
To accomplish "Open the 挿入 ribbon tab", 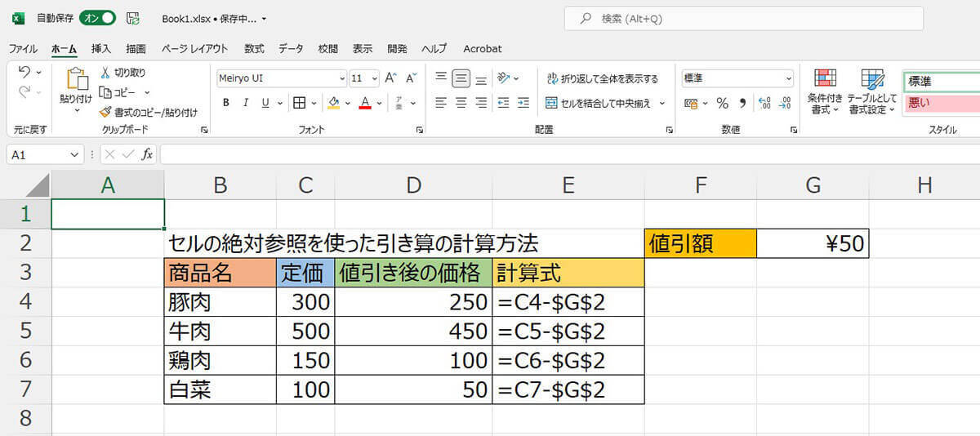I will [101, 49].
